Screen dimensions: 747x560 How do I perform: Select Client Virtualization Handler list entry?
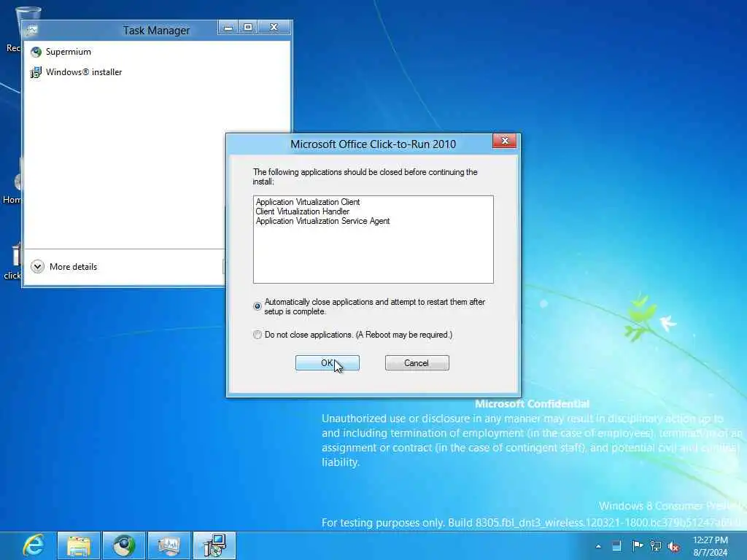pos(303,211)
